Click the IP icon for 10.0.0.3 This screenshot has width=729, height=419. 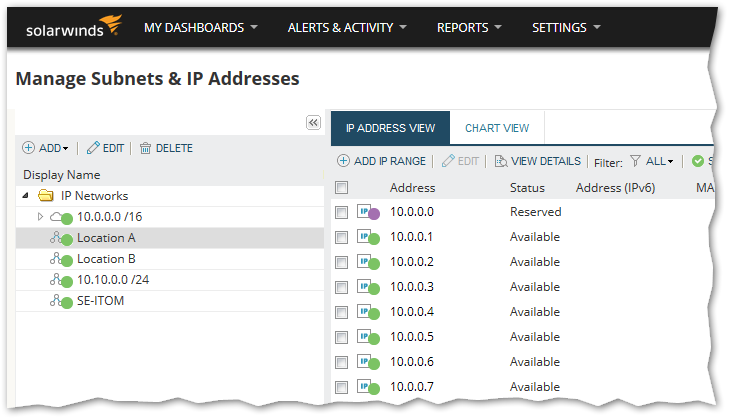pyautogui.click(x=368, y=287)
